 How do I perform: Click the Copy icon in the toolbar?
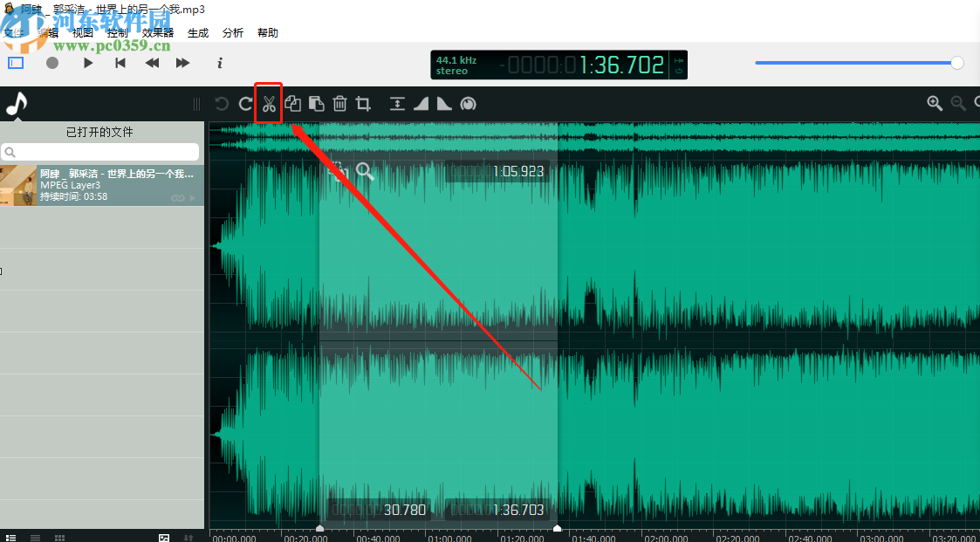coord(293,104)
